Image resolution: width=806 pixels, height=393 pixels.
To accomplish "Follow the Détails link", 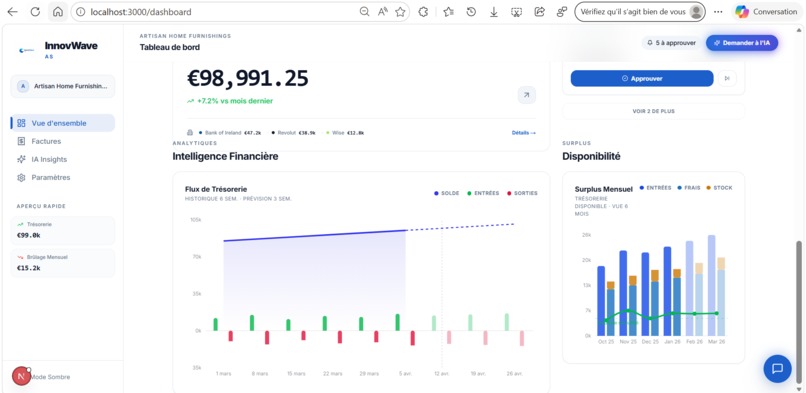I will pyautogui.click(x=523, y=133).
